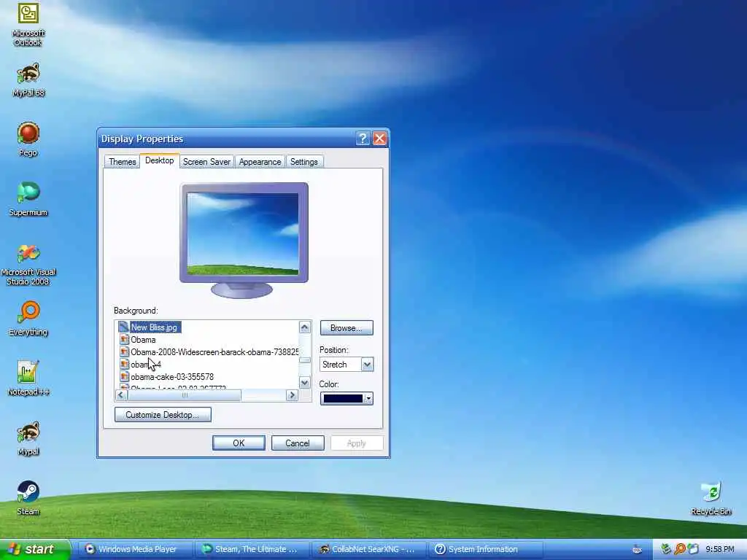This screenshot has width=747, height=560.
Task: Switch to System Information taskbar window
Action: point(485,549)
